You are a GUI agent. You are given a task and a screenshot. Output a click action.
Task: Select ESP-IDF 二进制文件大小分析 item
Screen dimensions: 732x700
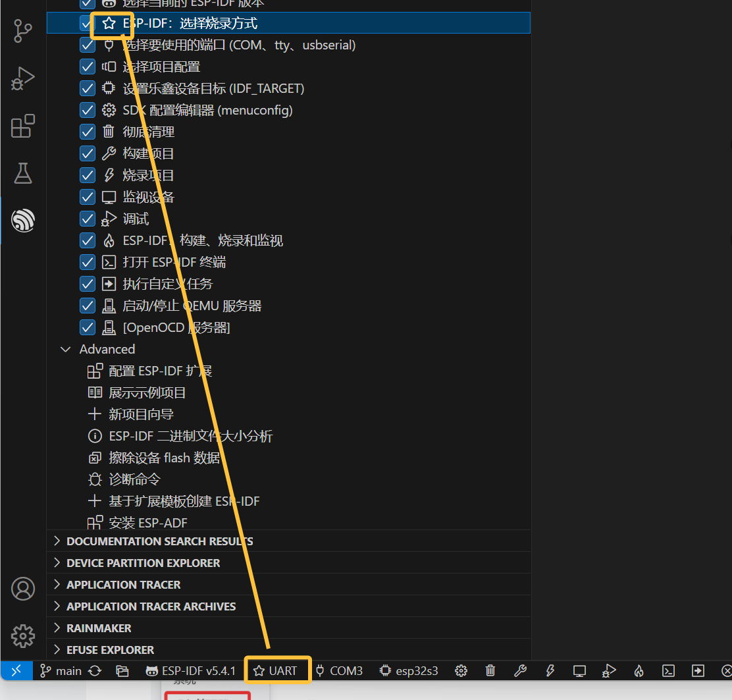click(x=288, y=436)
